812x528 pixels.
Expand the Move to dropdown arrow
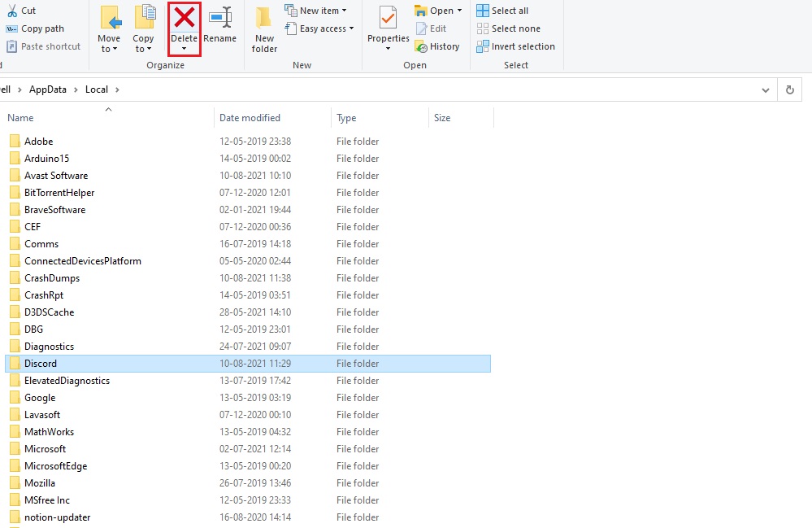point(115,50)
